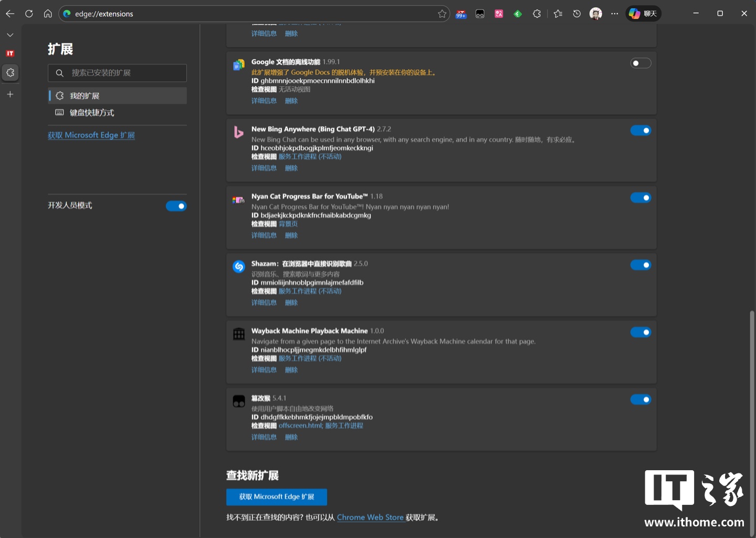Open the sidebar link 获取 Microsoft Edge 扩展
Image resolution: width=756 pixels, height=538 pixels.
coord(91,135)
